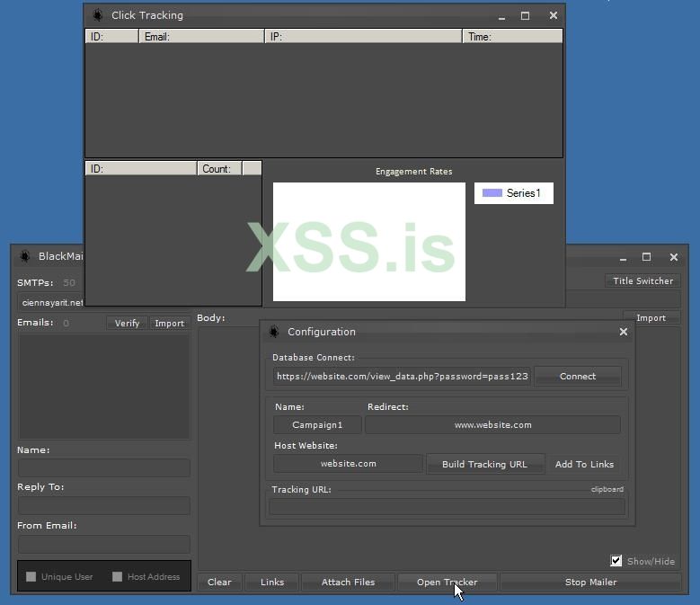The image size is (700, 605).
Task: Click the From Email input field
Action: (x=104, y=545)
